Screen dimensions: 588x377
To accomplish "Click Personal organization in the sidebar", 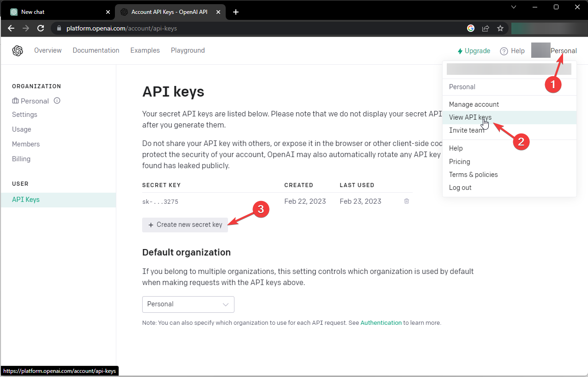I will [x=30, y=101].
